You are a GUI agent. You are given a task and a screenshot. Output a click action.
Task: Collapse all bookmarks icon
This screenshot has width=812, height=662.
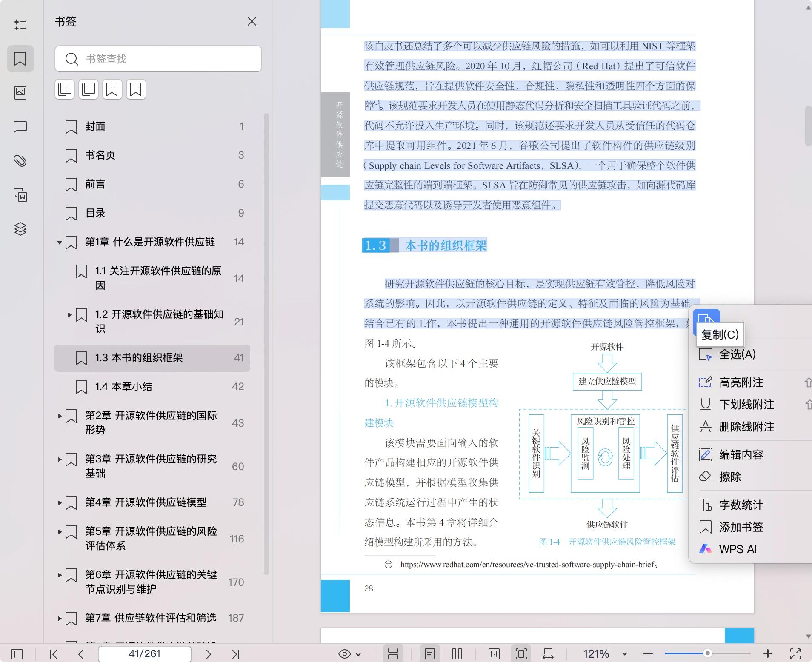point(89,89)
